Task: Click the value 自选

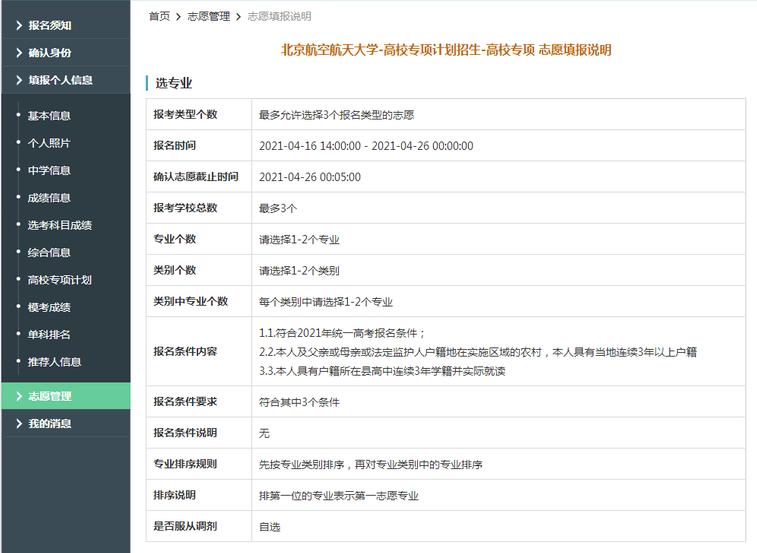Action: pyautogui.click(x=269, y=526)
